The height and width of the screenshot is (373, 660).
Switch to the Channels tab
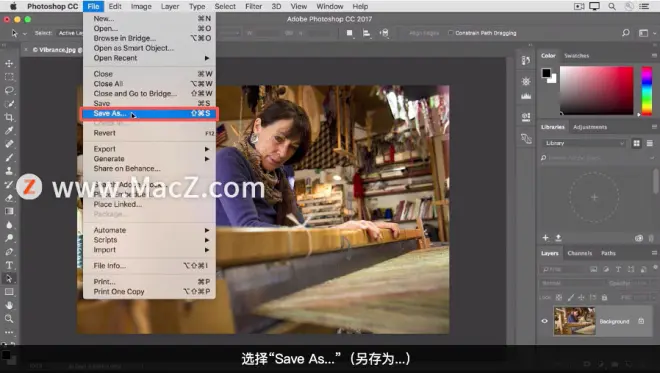click(x=580, y=253)
